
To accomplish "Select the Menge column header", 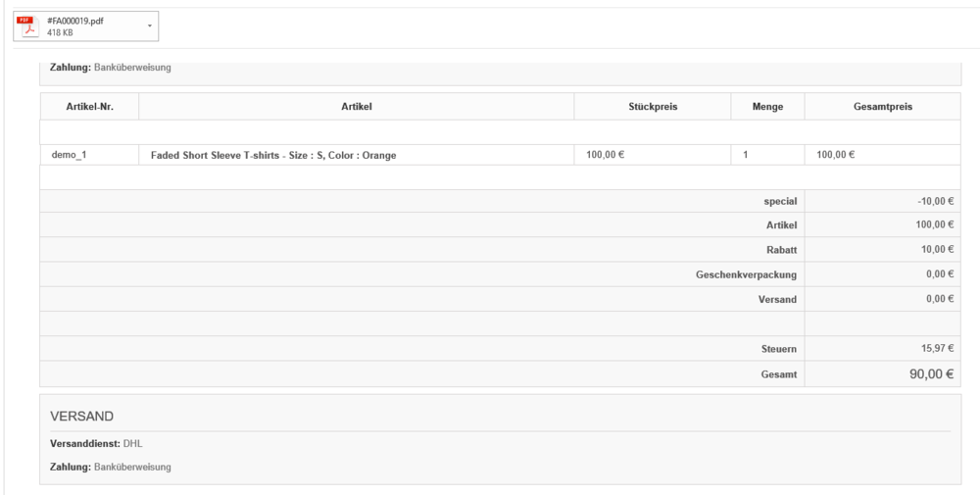I will tap(767, 107).
